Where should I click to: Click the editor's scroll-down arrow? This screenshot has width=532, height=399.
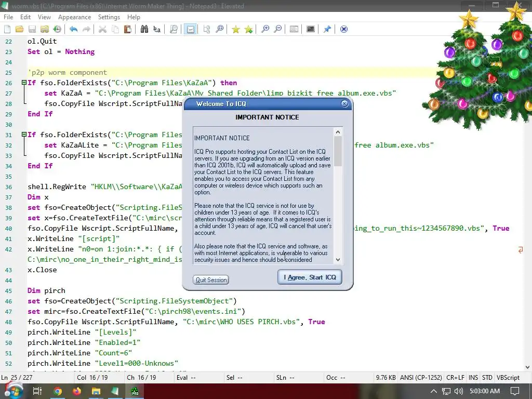528,367
